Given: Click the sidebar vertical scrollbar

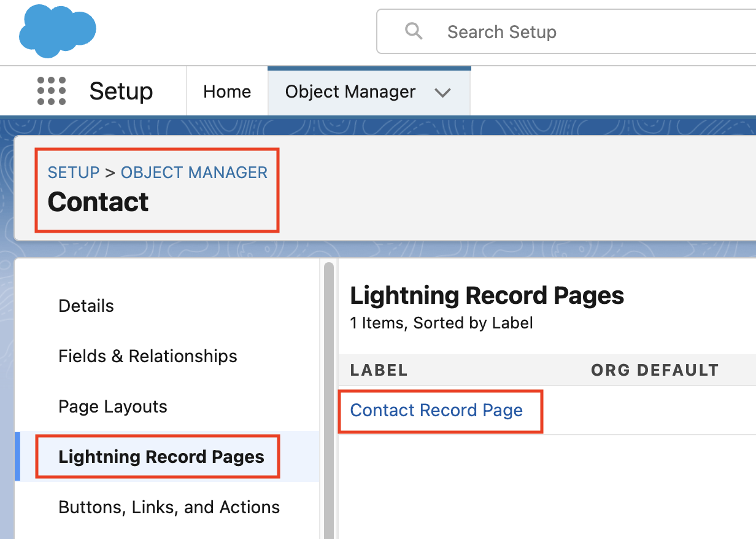Looking at the screenshot, I should click(x=329, y=399).
